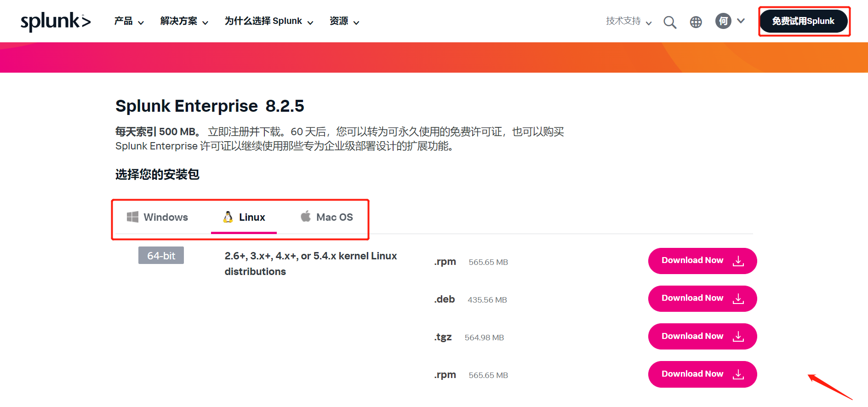Expand the 资源 menu
868x407 pixels.
(344, 21)
